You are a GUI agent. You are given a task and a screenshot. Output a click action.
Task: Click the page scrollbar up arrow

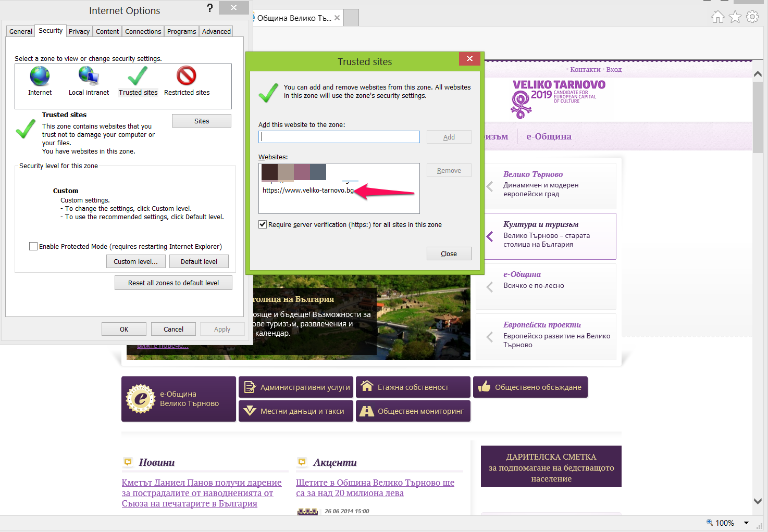(758, 74)
